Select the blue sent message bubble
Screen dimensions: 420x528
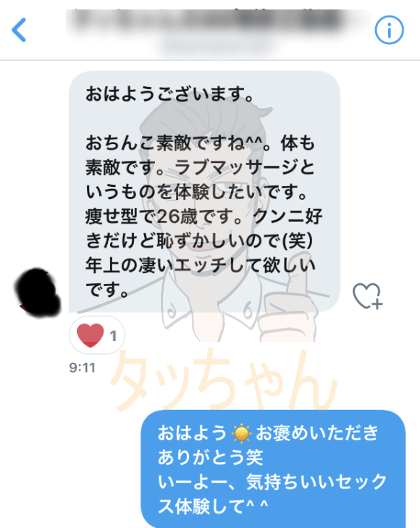tap(273, 469)
